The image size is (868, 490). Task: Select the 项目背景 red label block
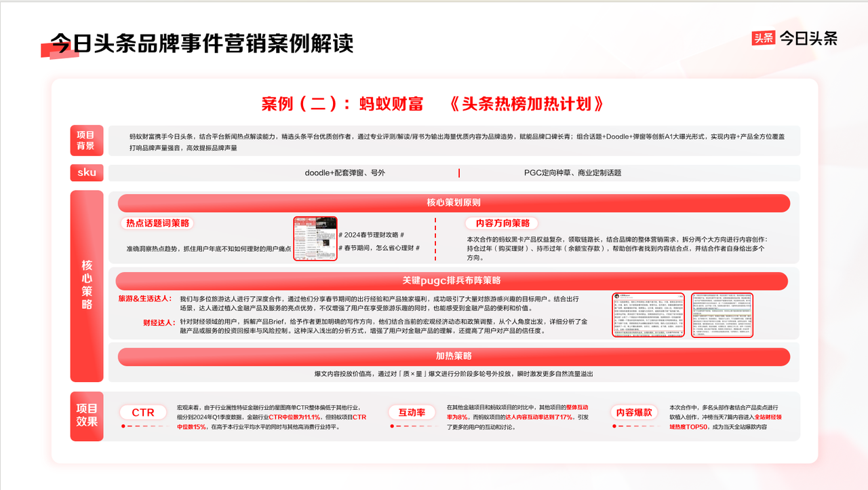coord(86,140)
